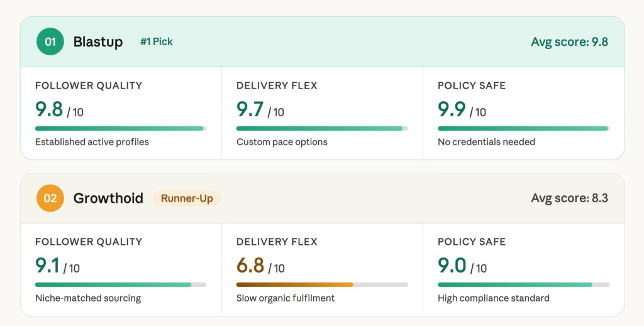
Task: Select Blastup's 9.9 Policy Safe score
Action: click(452, 110)
